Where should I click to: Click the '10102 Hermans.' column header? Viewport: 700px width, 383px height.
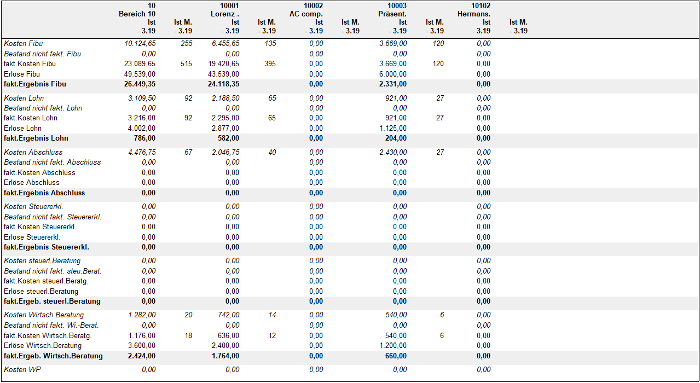pyautogui.click(x=474, y=10)
